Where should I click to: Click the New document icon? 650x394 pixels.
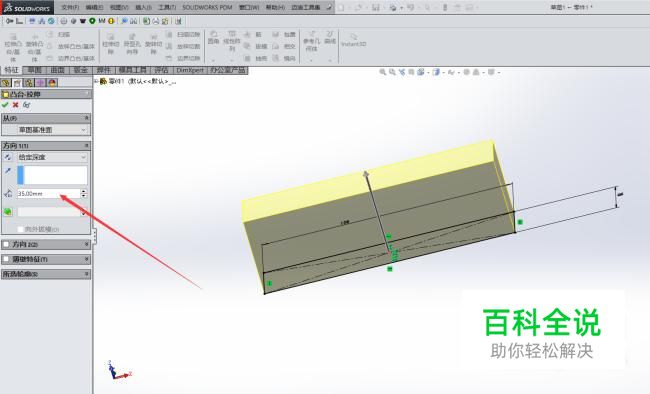point(341,7)
